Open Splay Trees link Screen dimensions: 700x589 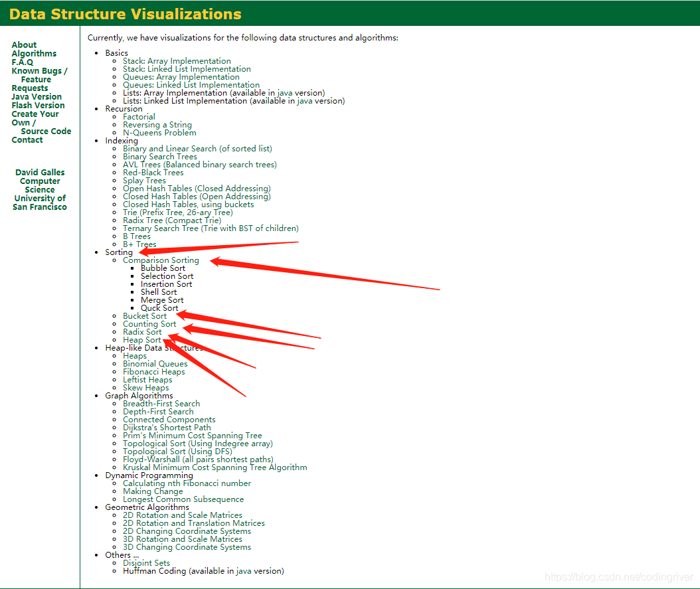point(144,181)
